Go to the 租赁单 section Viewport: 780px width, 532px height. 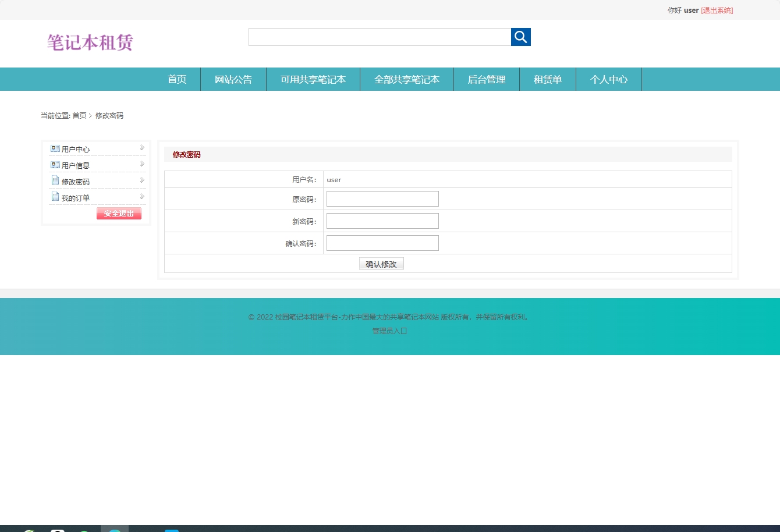click(547, 79)
